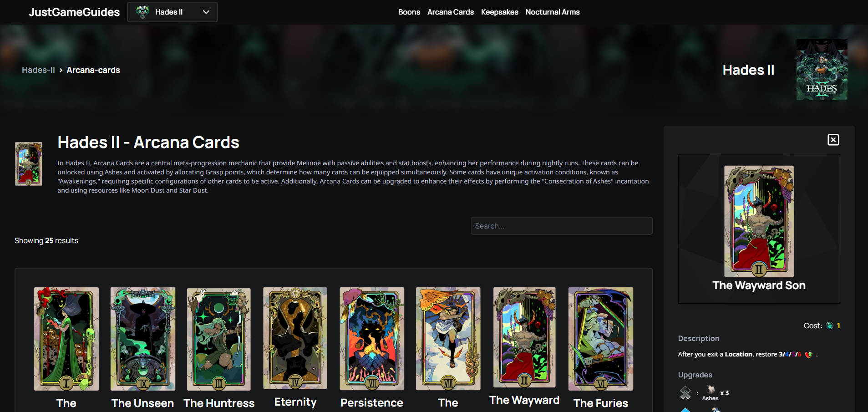The image size is (868, 412).
Task: Open the Hades II game selector dropdown
Action: click(x=173, y=12)
